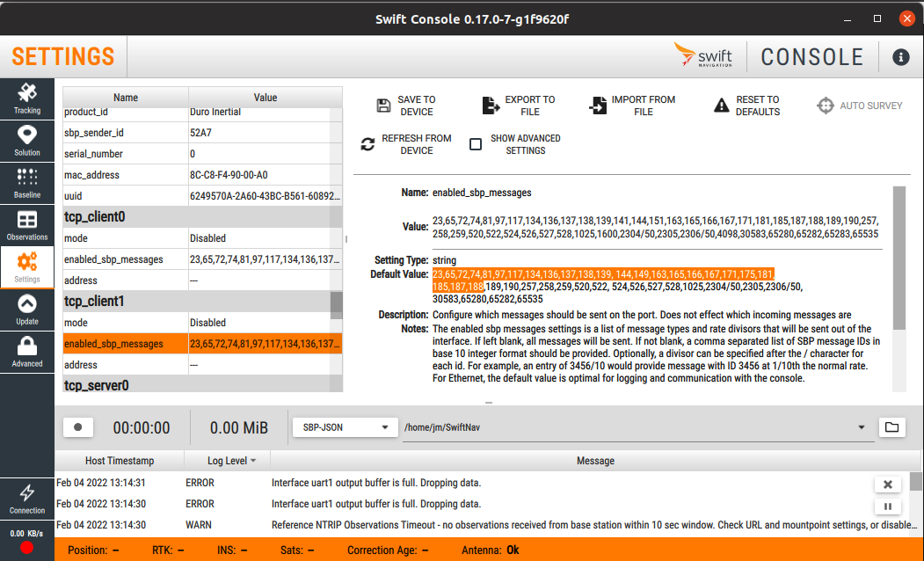Image resolution: width=924 pixels, height=561 pixels.
Task: Select the WARN NTRIP timeout log entry
Action: click(482, 525)
